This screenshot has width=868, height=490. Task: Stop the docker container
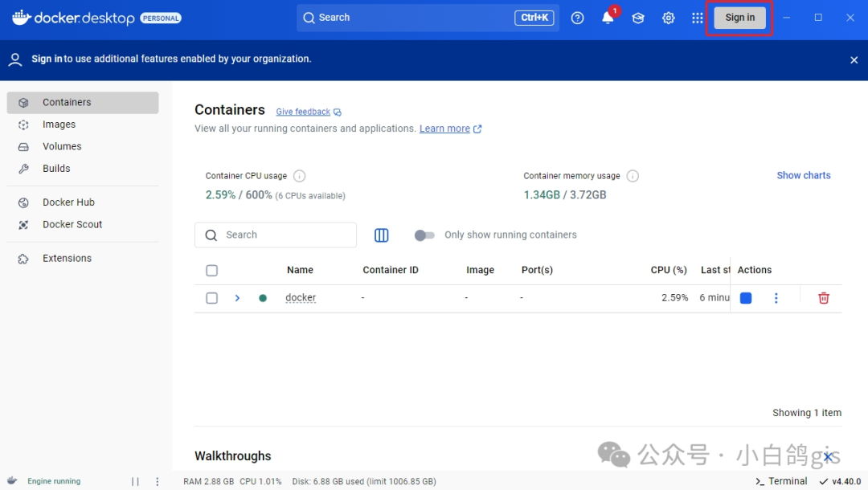746,298
